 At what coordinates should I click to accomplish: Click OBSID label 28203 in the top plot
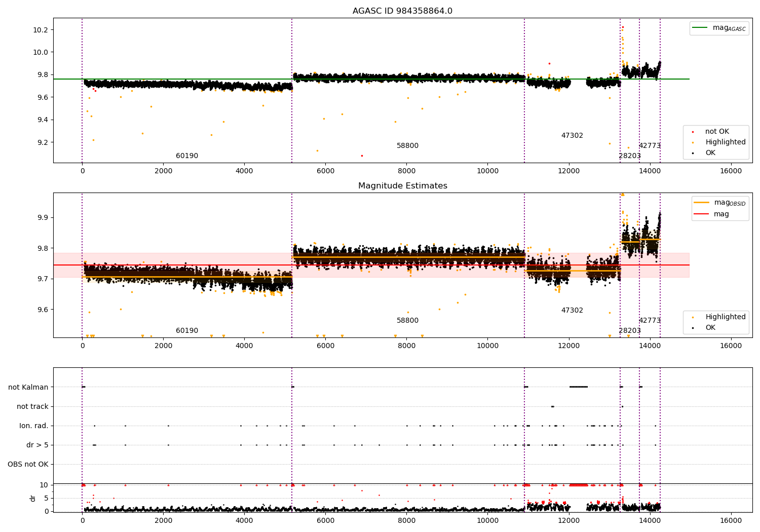[x=630, y=156]
